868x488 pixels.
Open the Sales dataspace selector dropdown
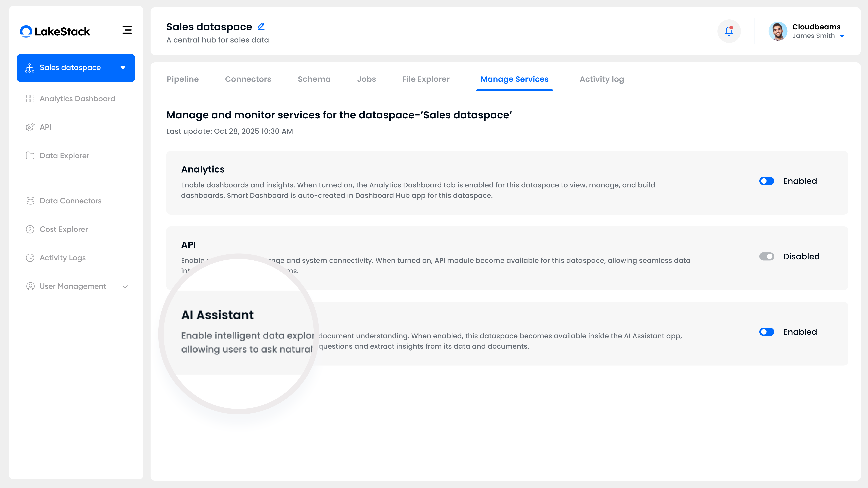[x=123, y=68]
